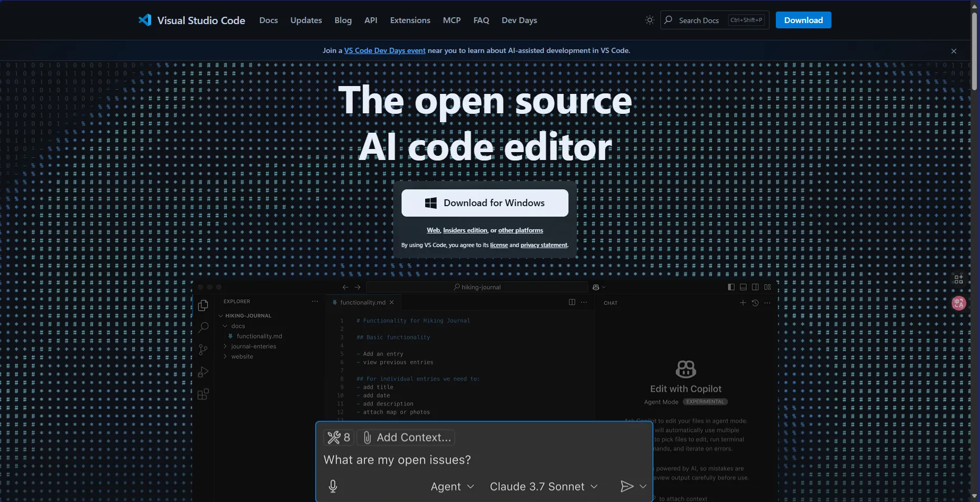Click the tools icon showing 8

tap(339, 437)
